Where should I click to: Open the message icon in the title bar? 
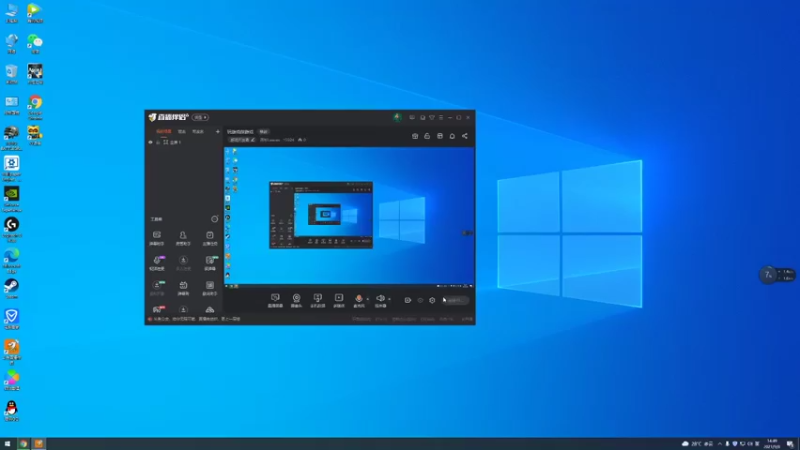412,117
